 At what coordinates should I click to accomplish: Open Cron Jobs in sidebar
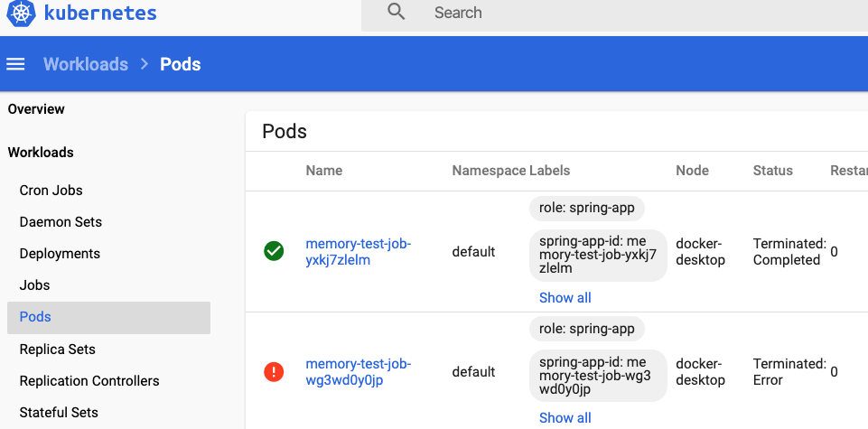(51, 191)
